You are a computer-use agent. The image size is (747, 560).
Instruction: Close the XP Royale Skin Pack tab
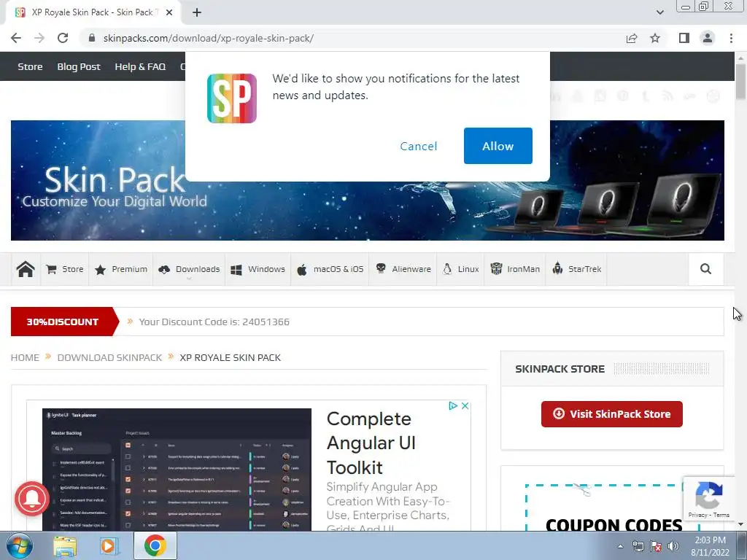[169, 12]
